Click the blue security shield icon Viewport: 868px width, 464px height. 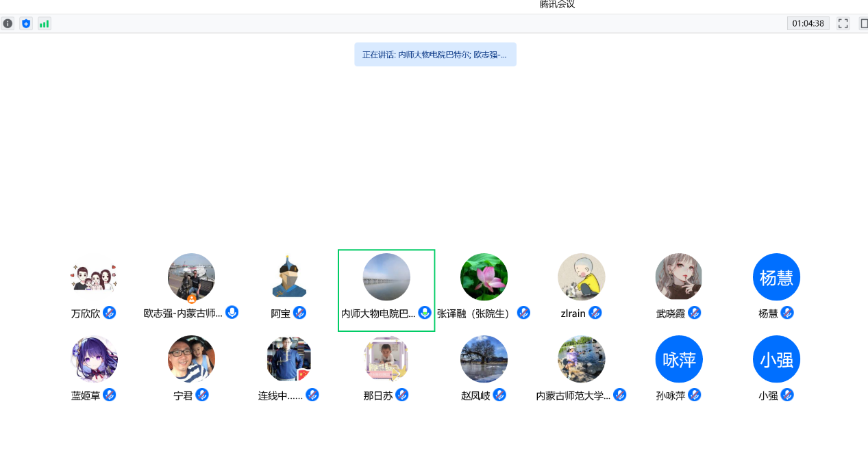26,23
